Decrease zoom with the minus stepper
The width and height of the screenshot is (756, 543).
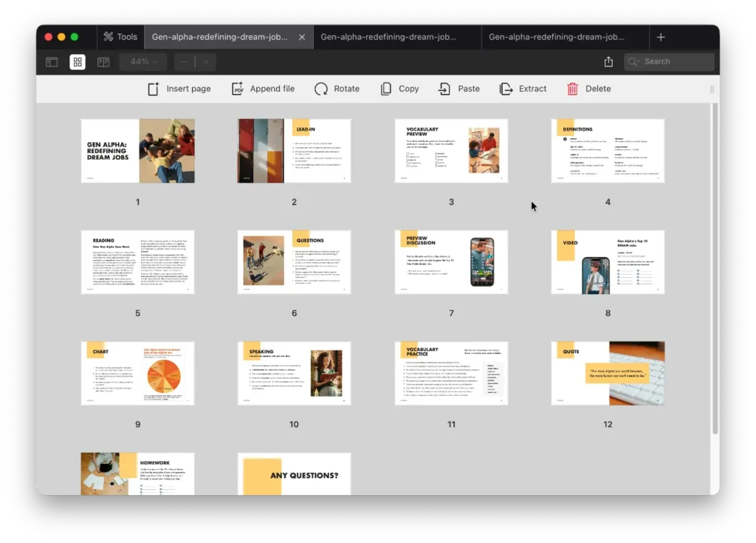[182, 62]
